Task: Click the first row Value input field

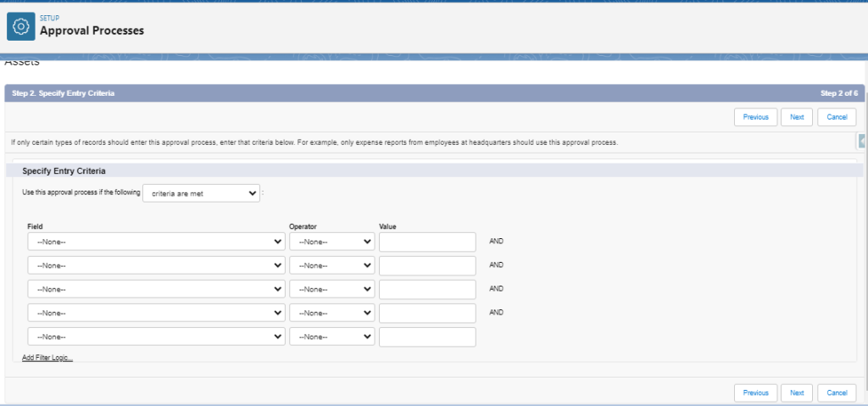Action: [427, 242]
